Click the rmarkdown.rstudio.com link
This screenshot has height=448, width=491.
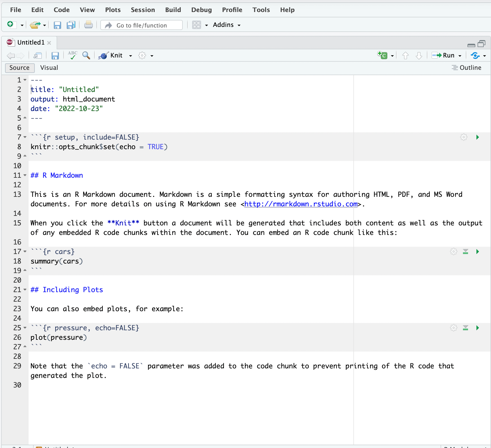click(x=301, y=204)
